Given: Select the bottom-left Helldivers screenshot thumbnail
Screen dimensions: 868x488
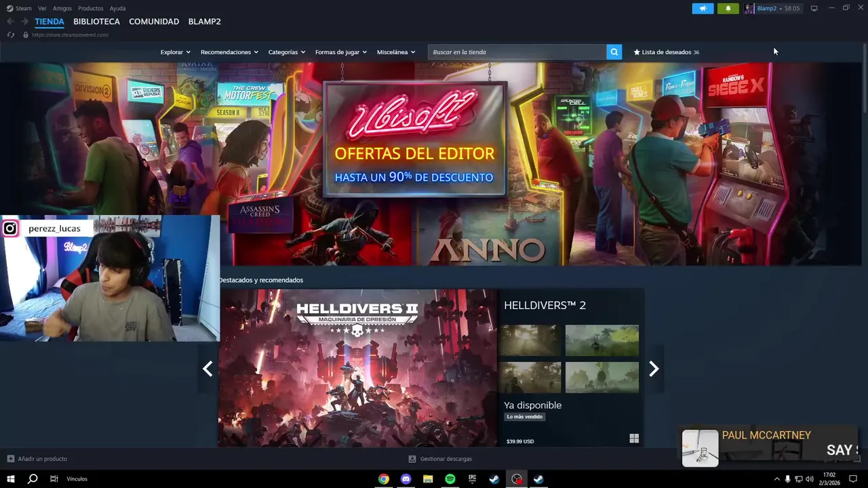Looking at the screenshot, I should (x=530, y=377).
